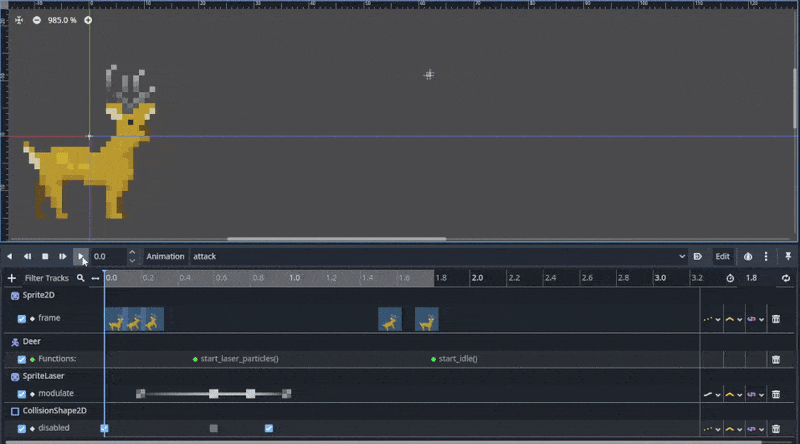Select the disabled keyframe checkbox at 0.0
The width and height of the screenshot is (800, 444).
(x=104, y=428)
